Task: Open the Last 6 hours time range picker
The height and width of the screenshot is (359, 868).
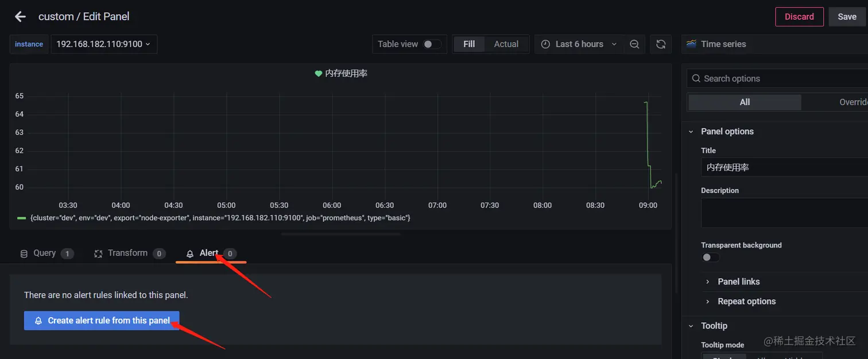Action: (579, 44)
